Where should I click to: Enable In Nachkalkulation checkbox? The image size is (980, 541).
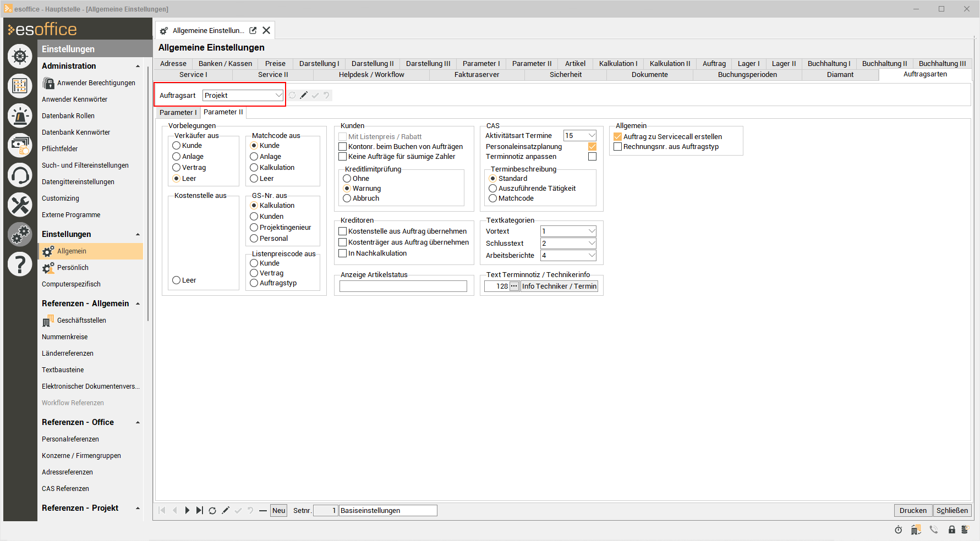tap(342, 253)
